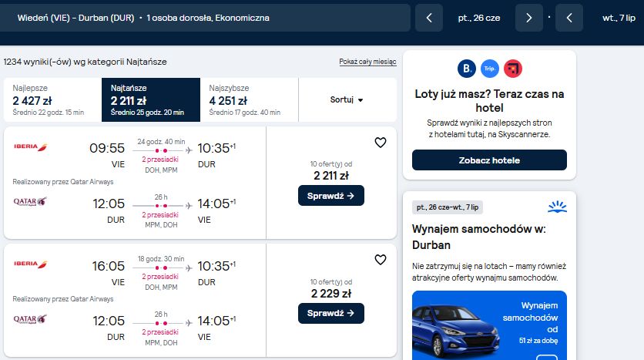Click Trip.com round logo icon

pos(490,69)
